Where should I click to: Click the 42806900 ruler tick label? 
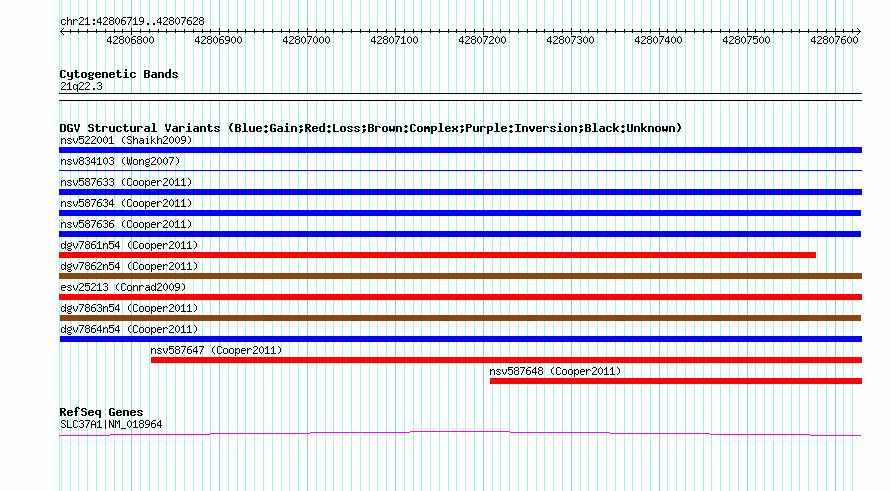coord(218,40)
